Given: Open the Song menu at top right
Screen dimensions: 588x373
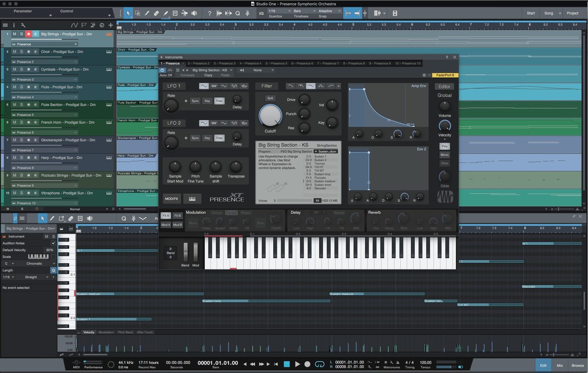Looking at the screenshot, I should coord(551,13).
